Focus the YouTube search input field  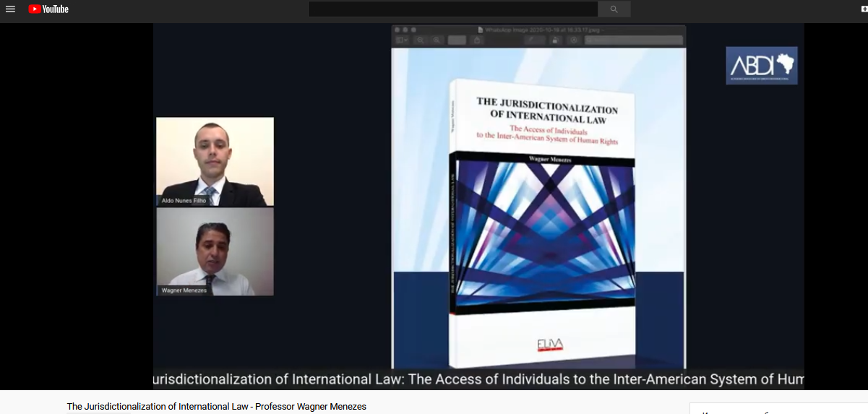[x=452, y=9]
